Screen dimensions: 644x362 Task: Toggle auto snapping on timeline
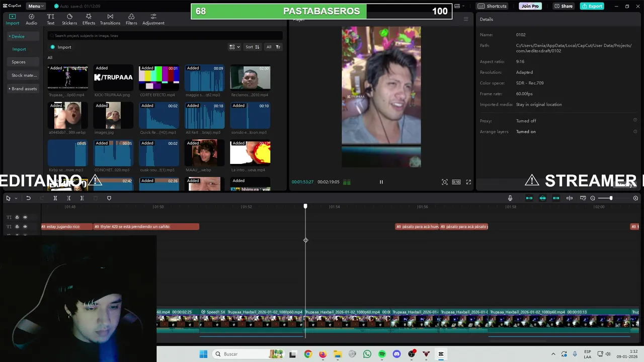pyautogui.click(x=543, y=198)
